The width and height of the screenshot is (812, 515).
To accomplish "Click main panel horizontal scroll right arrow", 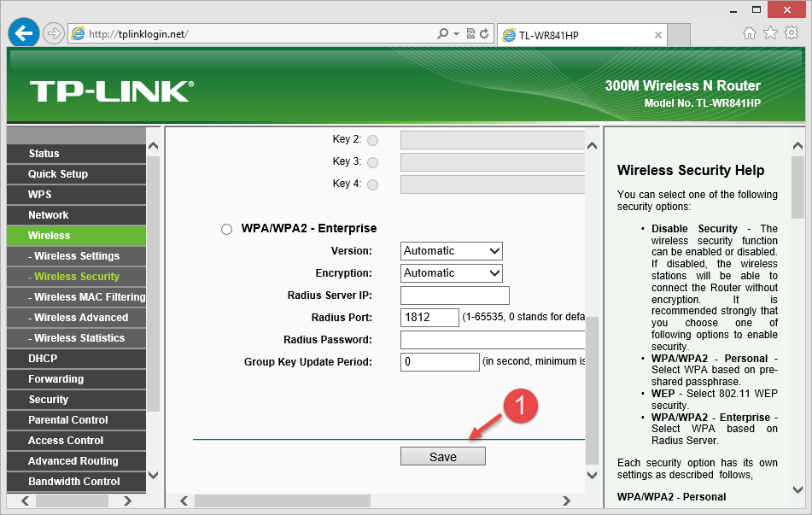I will (567, 500).
